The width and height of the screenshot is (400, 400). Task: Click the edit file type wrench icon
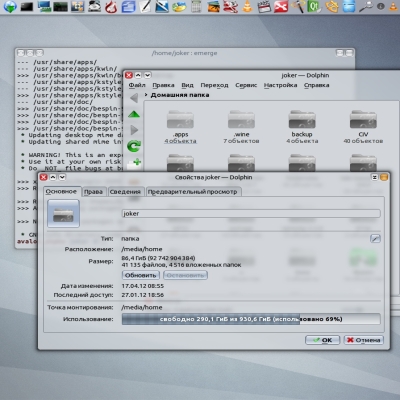coord(375,238)
